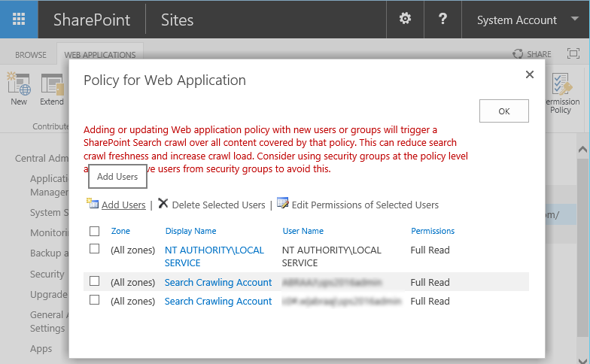Open Backup in left navigation
This screenshot has width=590, height=364.
pos(50,253)
